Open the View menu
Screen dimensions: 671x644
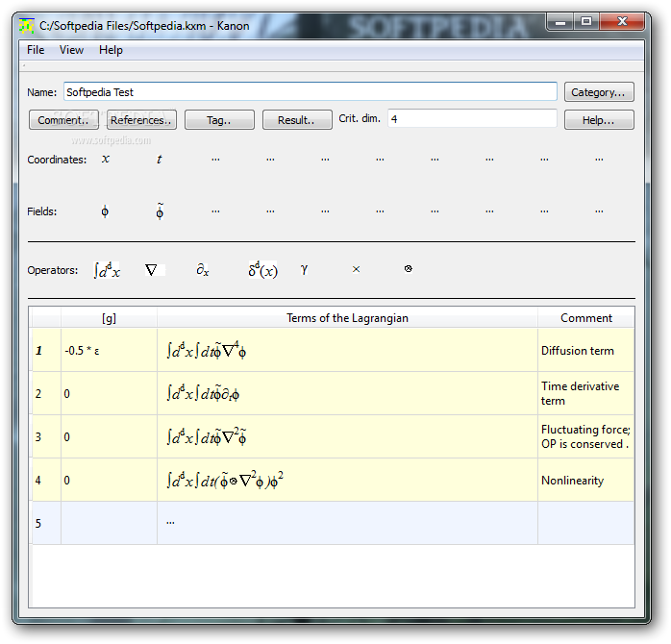(x=71, y=50)
